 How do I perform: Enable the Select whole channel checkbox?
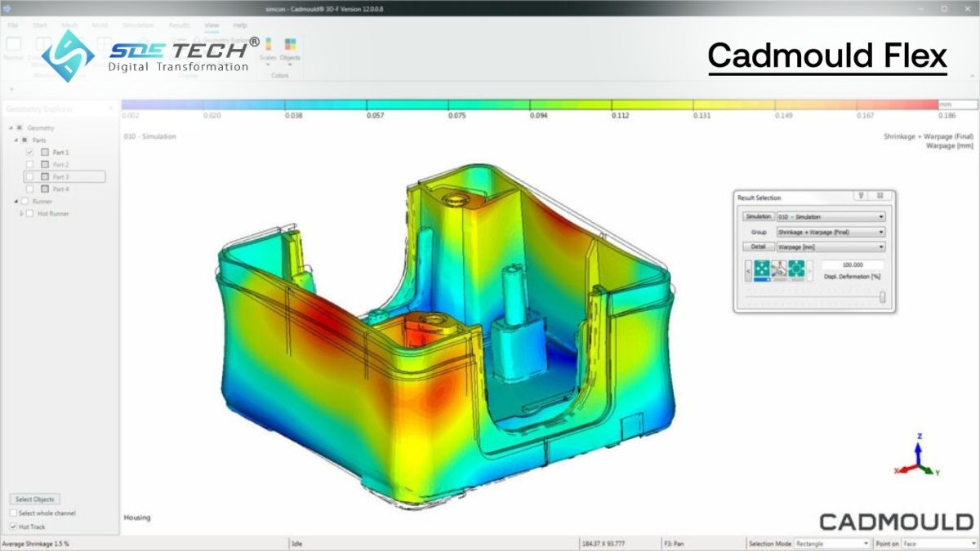click(x=13, y=513)
